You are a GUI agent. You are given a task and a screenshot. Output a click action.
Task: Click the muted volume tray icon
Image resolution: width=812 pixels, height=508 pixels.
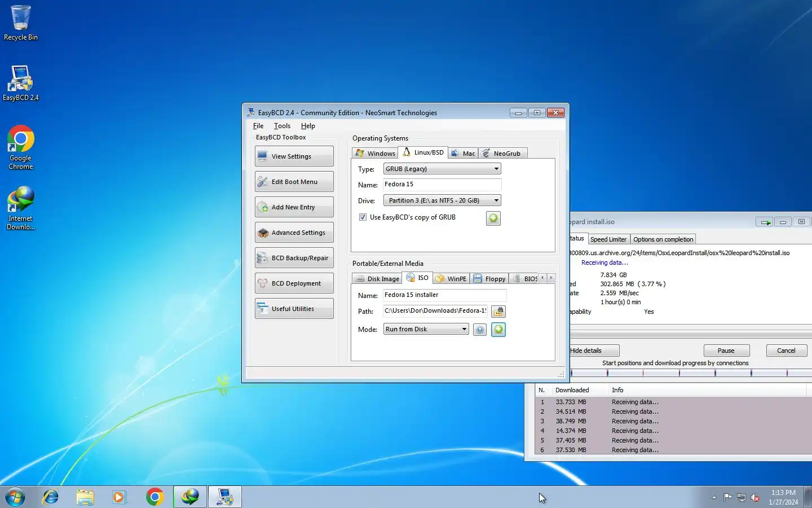755,497
